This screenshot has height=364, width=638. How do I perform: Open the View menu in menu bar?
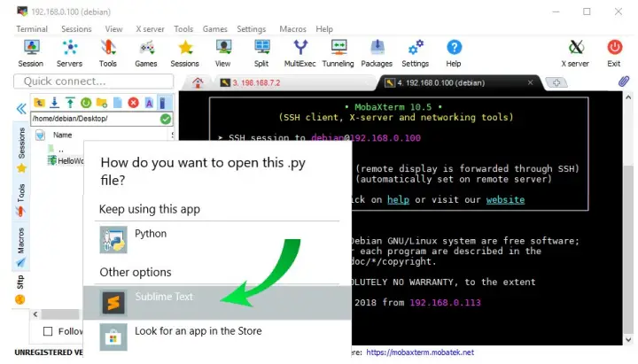tap(113, 29)
